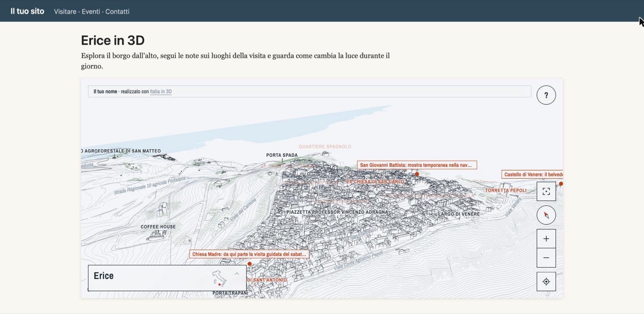
Task: Open the Castello di Venere note label
Action: pyautogui.click(x=532, y=175)
